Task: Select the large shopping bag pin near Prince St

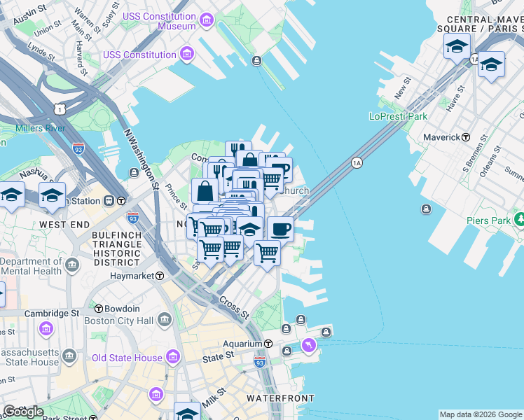Action: click(205, 191)
